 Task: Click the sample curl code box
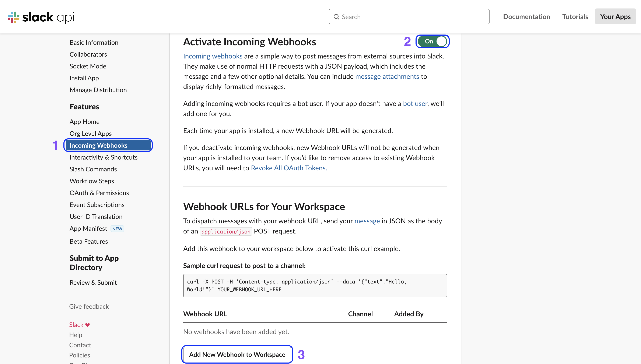tap(315, 285)
